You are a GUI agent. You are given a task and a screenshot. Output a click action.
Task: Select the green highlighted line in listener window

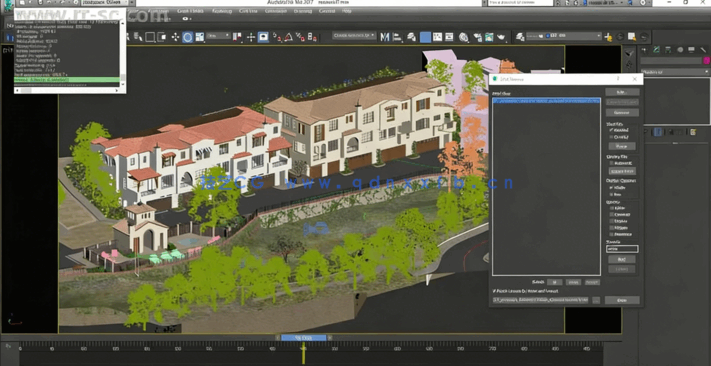click(67, 80)
